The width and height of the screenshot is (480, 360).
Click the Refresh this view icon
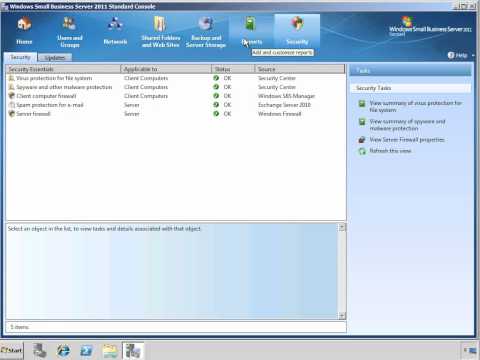(x=362, y=151)
